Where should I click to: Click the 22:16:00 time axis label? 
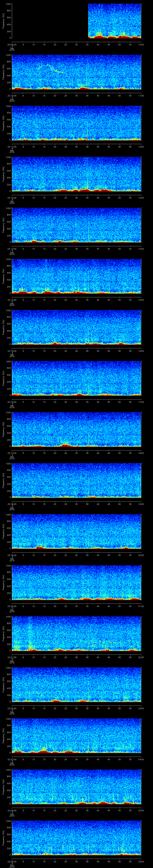click(x=12, y=402)
